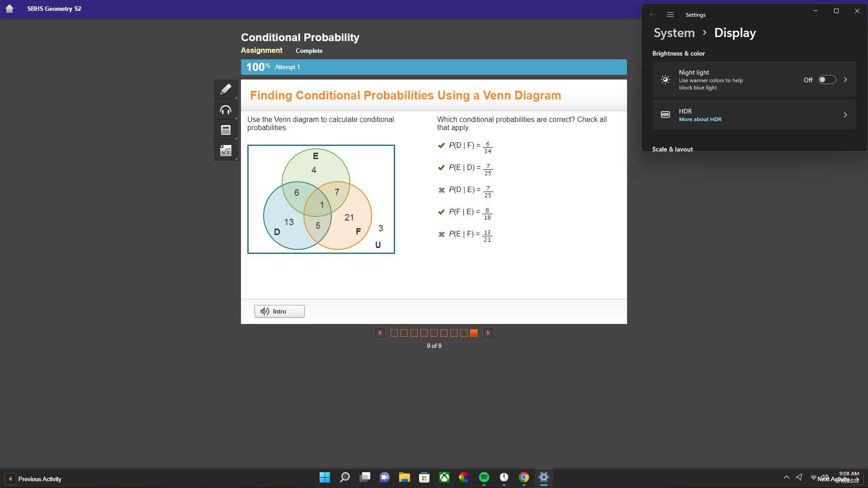Image resolution: width=868 pixels, height=488 pixels.
Task: Go to System breadcrumb in Settings
Action: point(674,33)
